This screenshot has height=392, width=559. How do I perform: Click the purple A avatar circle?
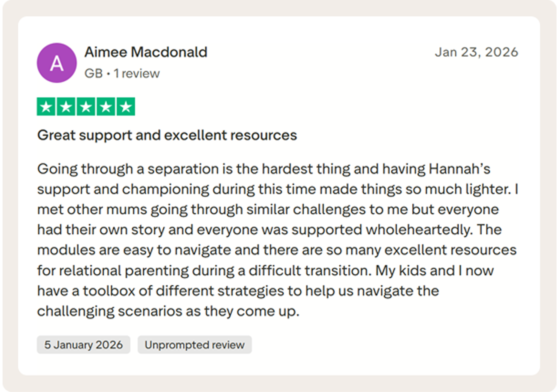tap(57, 63)
